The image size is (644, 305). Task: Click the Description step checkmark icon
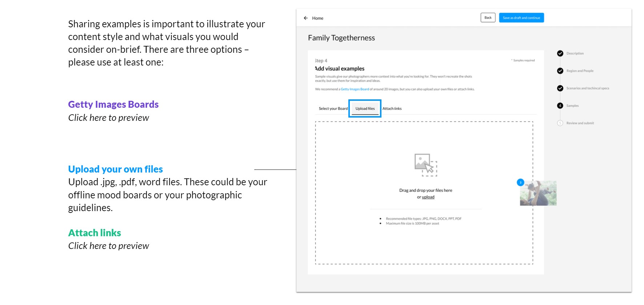tap(560, 54)
